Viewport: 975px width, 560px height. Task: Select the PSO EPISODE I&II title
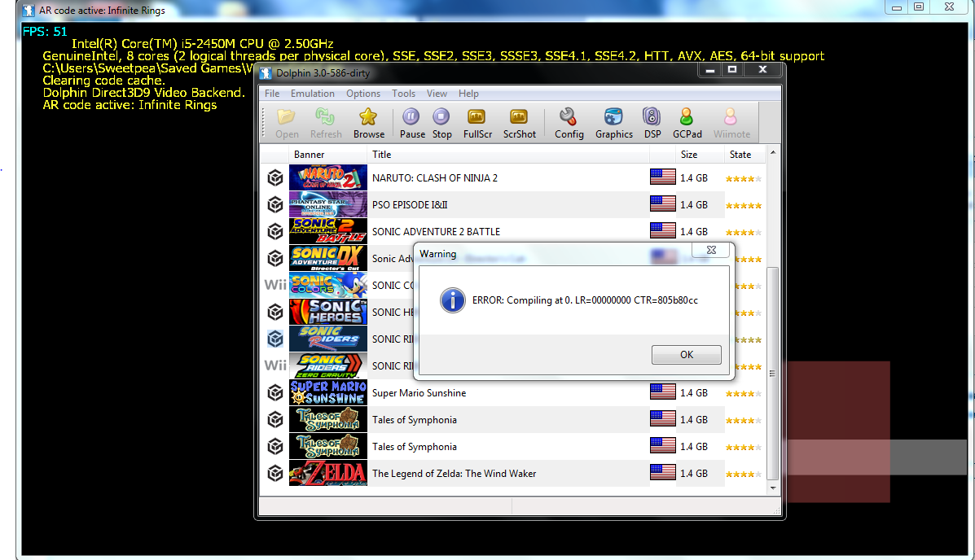(x=410, y=204)
